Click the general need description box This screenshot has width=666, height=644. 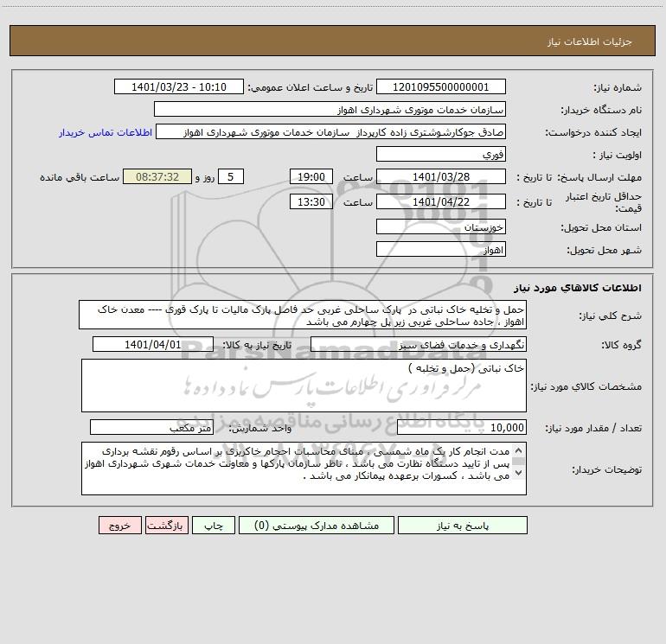303,315
